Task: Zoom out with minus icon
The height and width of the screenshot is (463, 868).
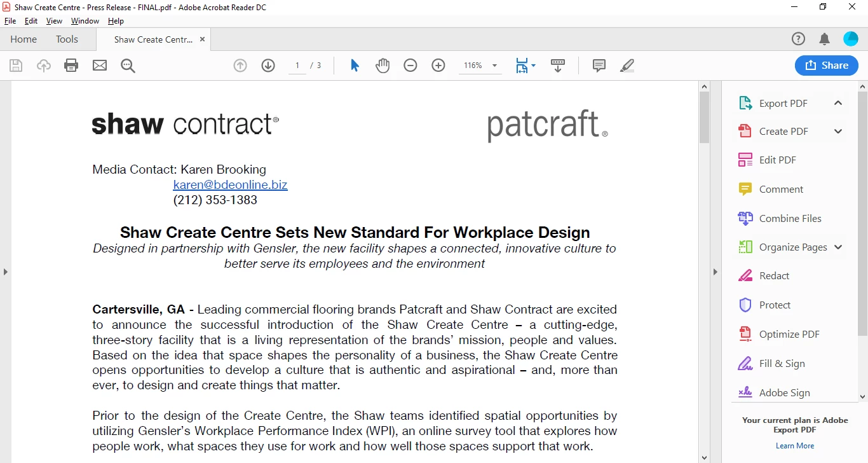Action: [x=410, y=66]
